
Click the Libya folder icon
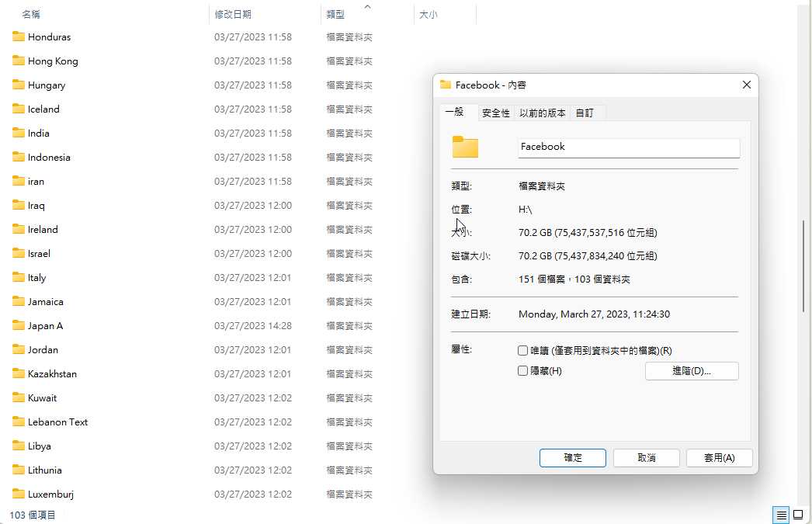tap(19, 446)
